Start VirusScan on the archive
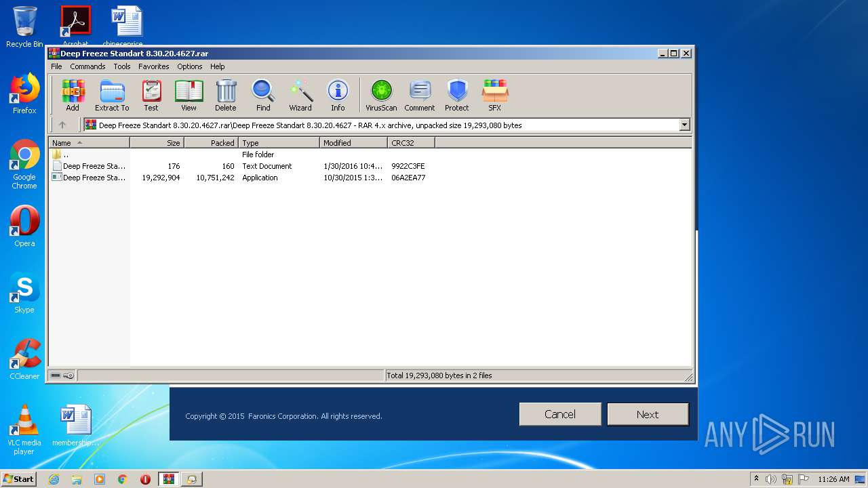Screen dimensions: 868x488 pos(381,95)
